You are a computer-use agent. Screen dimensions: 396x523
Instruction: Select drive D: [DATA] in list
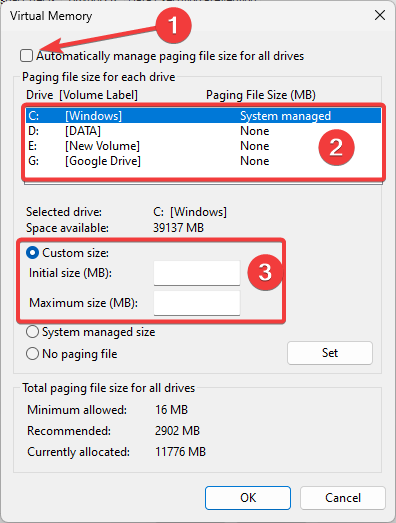pos(203,131)
